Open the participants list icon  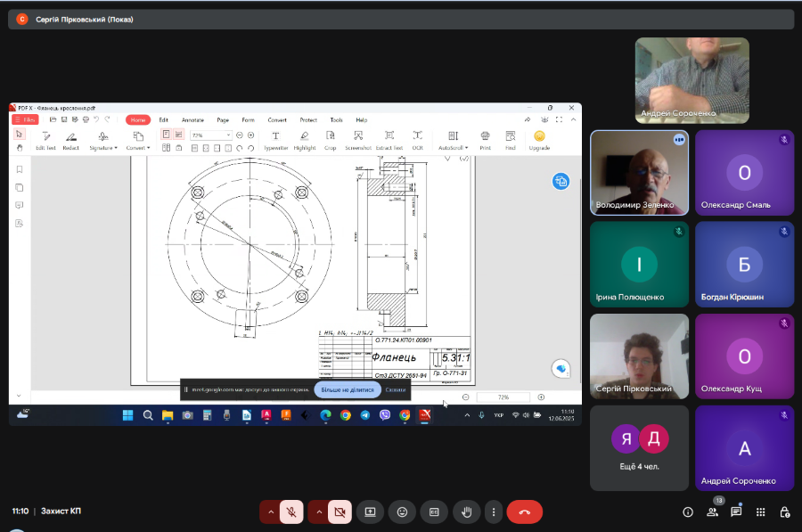pyautogui.click(x=713, y=512)
